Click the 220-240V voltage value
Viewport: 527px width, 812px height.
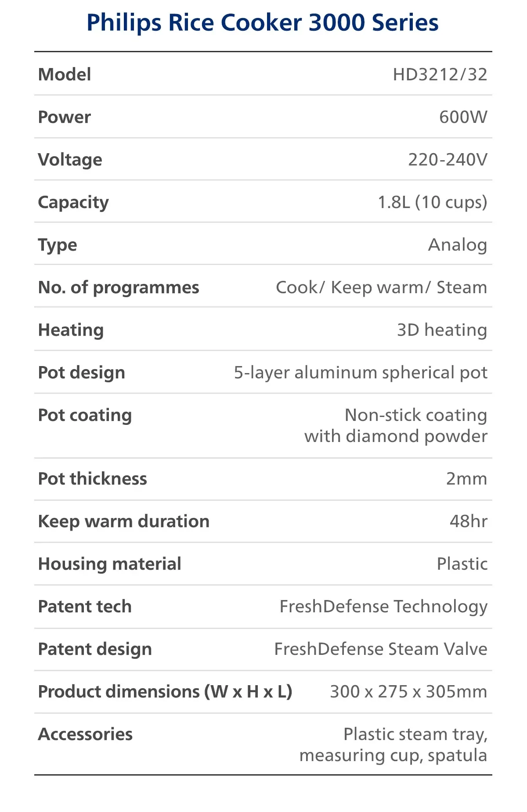pyautogui.click(x=448, y=160)
